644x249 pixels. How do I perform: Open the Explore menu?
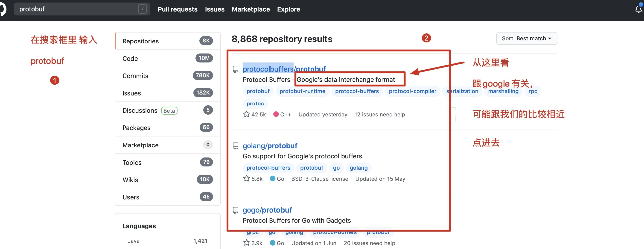(288, 9)
